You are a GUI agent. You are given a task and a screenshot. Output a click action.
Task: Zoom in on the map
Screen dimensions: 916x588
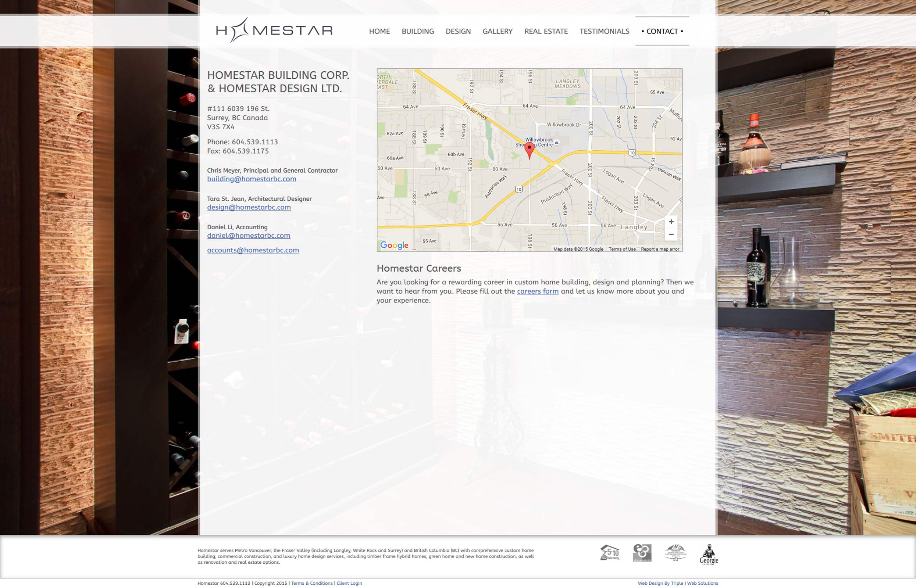(x=671, y=222)
